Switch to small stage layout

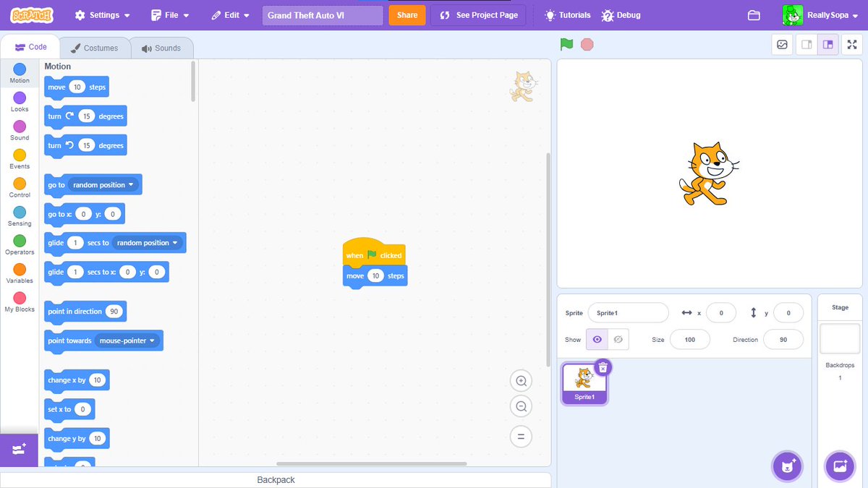pyautogui.click(x=806, y=44)
